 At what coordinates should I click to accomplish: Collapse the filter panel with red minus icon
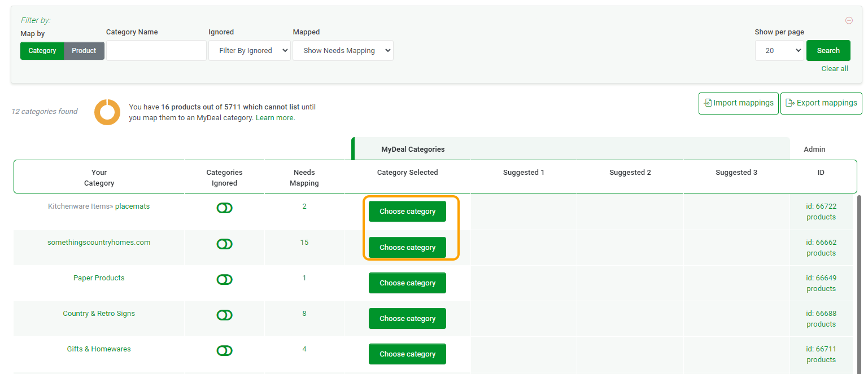tap(849, 20)
